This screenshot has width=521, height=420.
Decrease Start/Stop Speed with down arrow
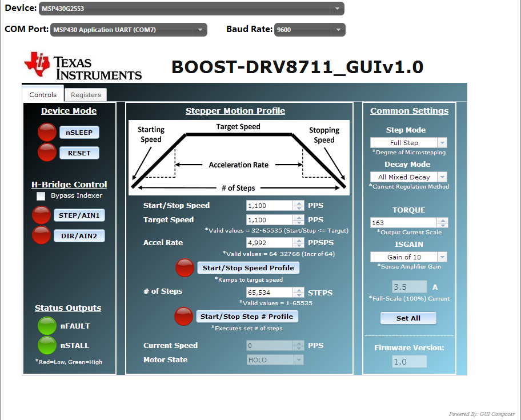[x=299, y=208]
